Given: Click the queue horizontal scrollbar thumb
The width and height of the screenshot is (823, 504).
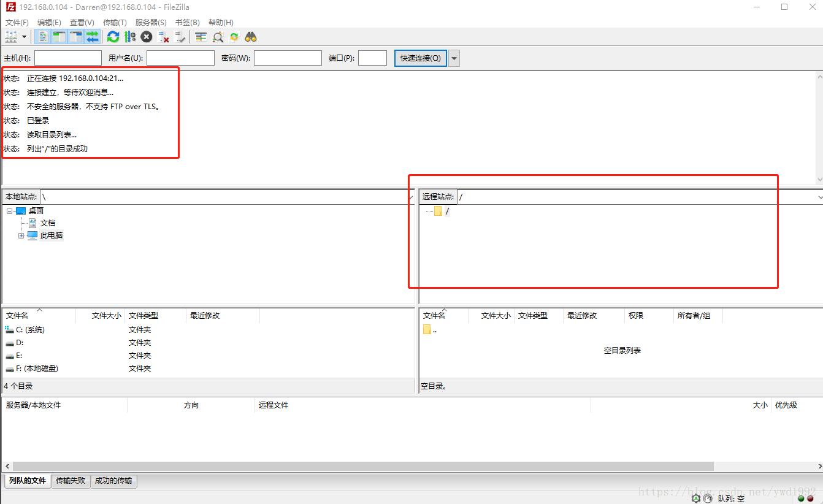Looking at the screenshot, I should (x=363, y=467).
